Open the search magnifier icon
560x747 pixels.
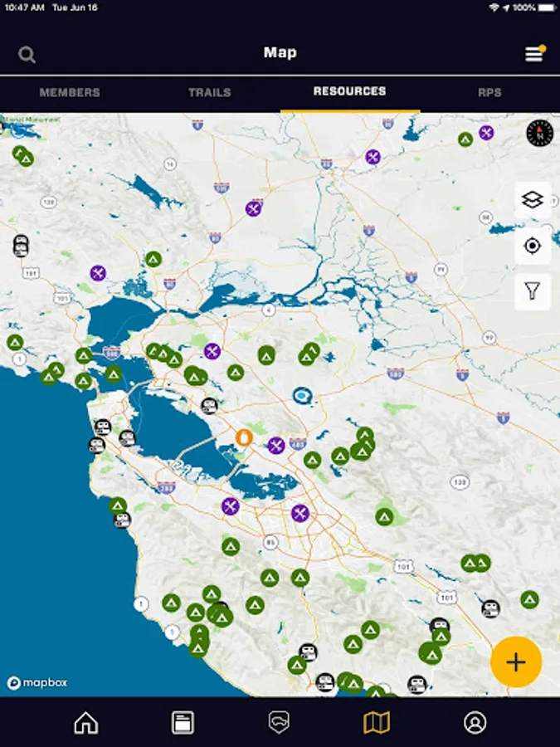coord(27,54)
